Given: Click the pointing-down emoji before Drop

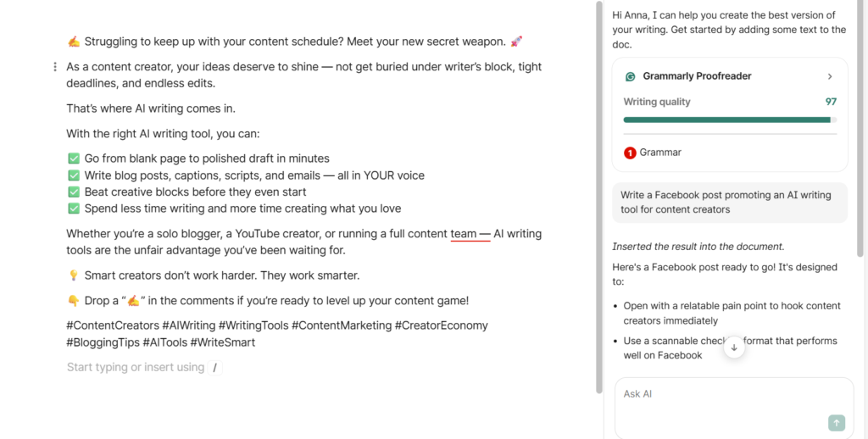Looking at the screenshot, I should (74, 301).
